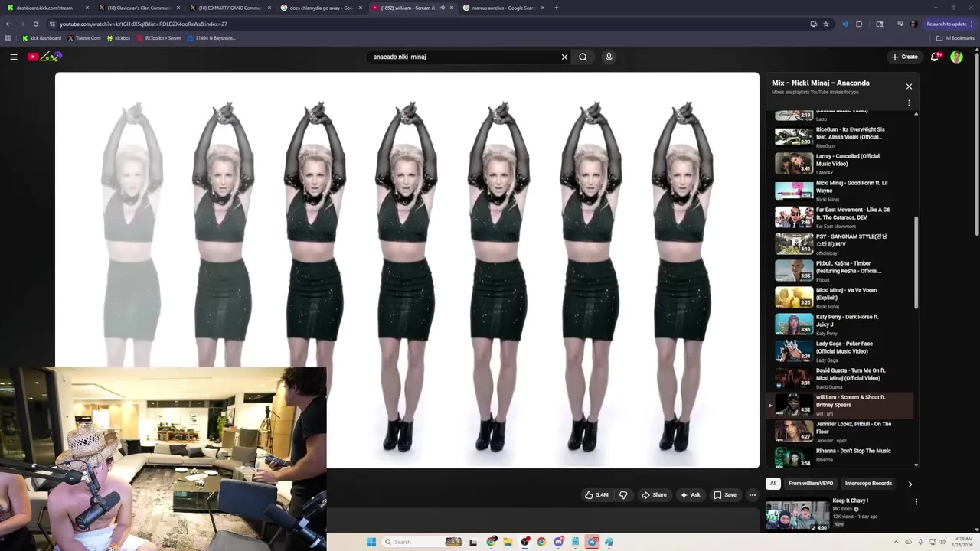Go back with Chrome back arrow
Screen dimensions: 980x551
[8, 24]
